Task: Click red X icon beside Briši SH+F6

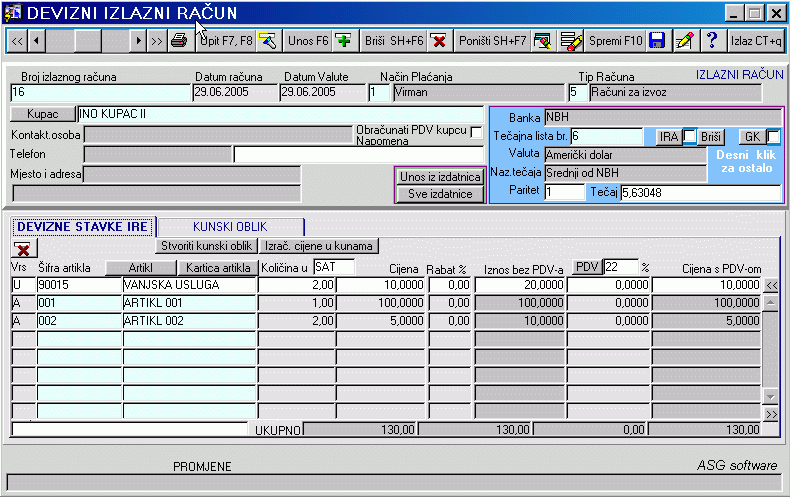Action: point(439,41)
